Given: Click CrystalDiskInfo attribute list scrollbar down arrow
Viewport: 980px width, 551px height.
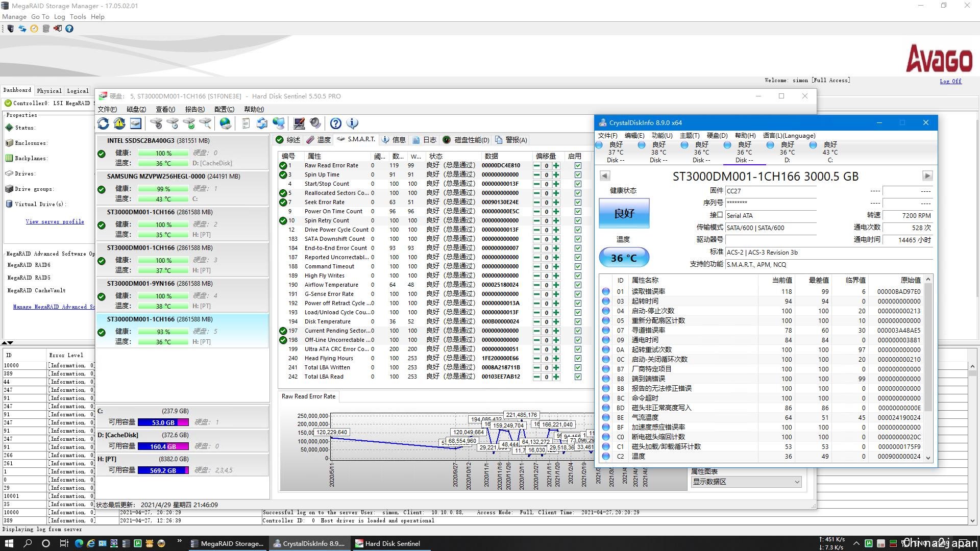Looking at the screenshot, I should coord(928,458).
